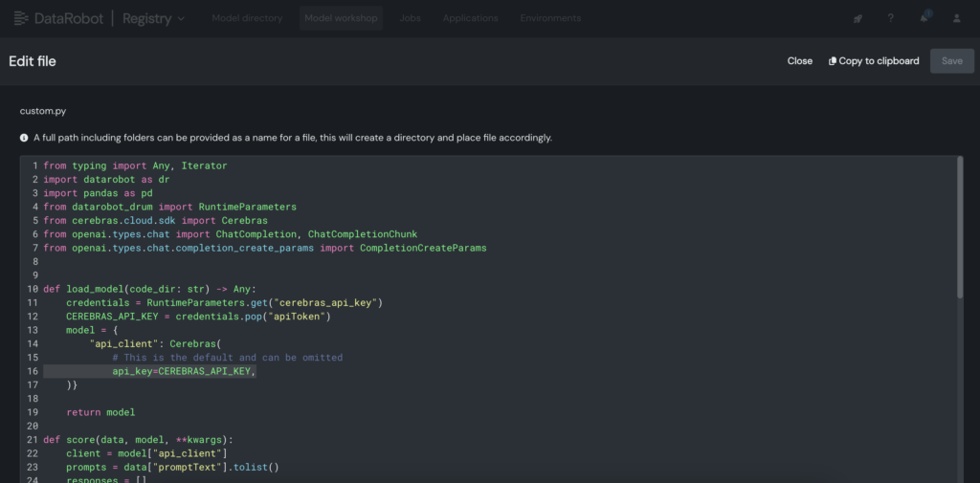The height and width of the screenshot is (483, 980).
Task: Click the code editor vertical scrollbar
Action: [960, 228]
